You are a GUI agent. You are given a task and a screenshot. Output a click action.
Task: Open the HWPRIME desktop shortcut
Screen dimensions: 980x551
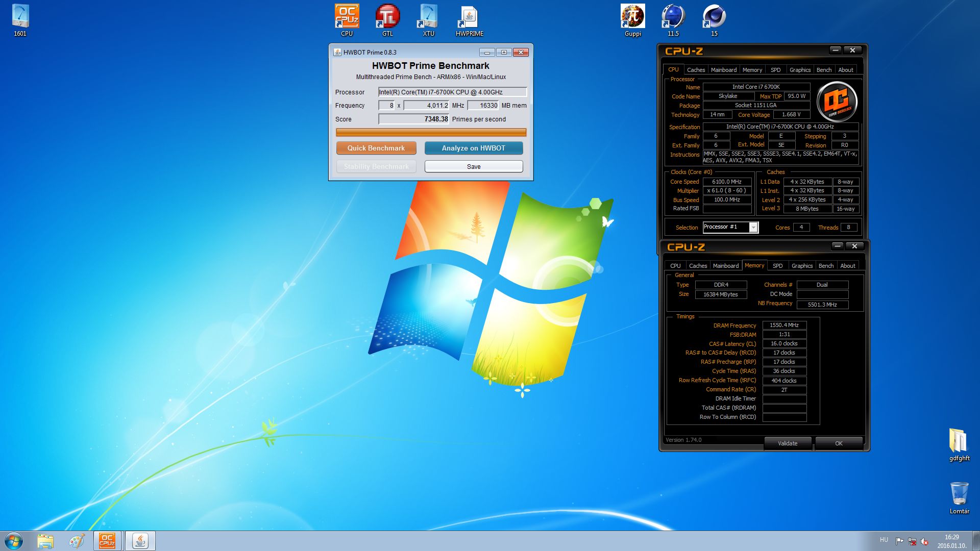click(469, 16)
